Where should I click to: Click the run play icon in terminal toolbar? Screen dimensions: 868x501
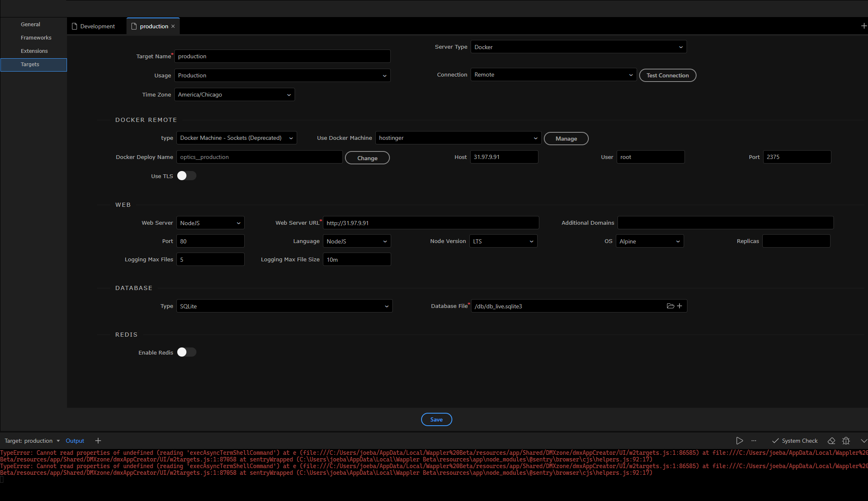click(x=739, y=441)
